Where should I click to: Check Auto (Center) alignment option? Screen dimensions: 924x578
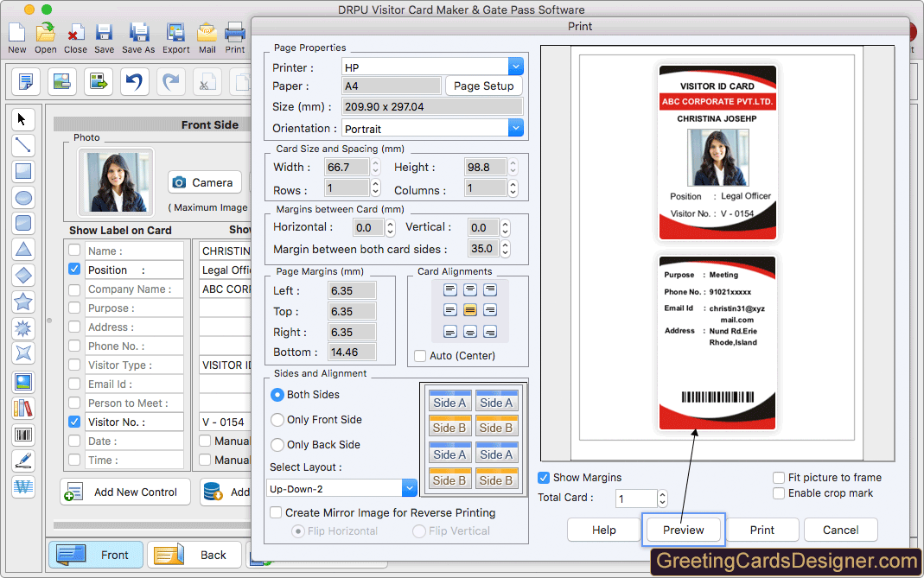click(x=420, y=356)
